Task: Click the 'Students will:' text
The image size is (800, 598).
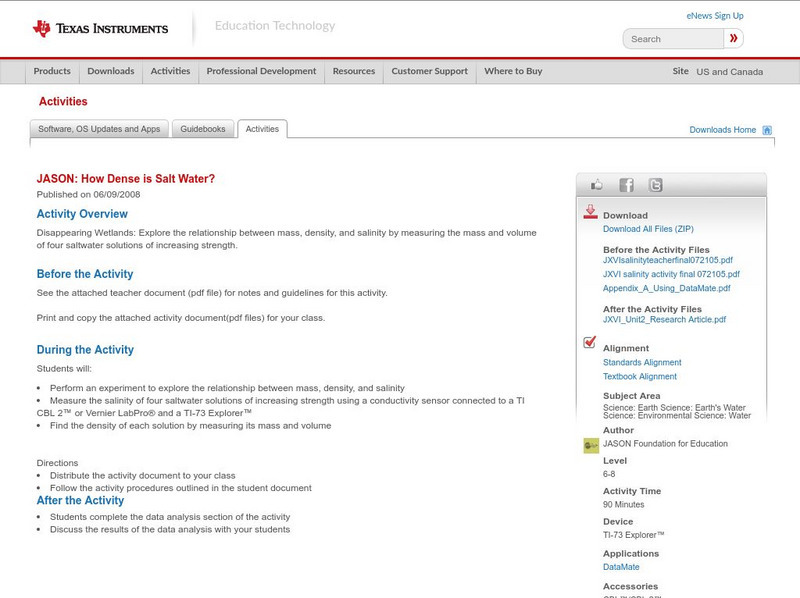Action: point(64,369)
